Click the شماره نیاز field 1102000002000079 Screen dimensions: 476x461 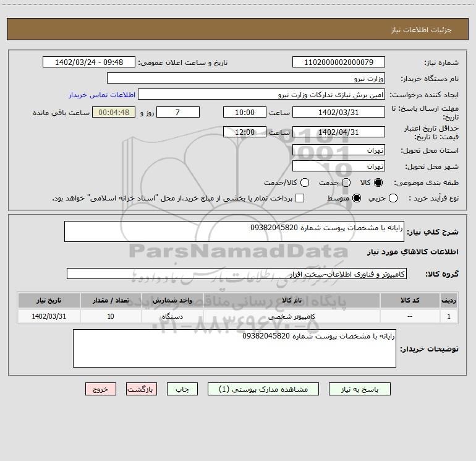(x=339, y=62)
